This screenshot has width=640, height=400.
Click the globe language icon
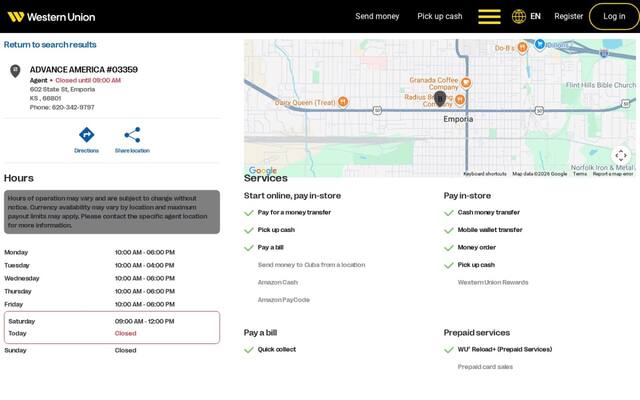click(519, 16)
